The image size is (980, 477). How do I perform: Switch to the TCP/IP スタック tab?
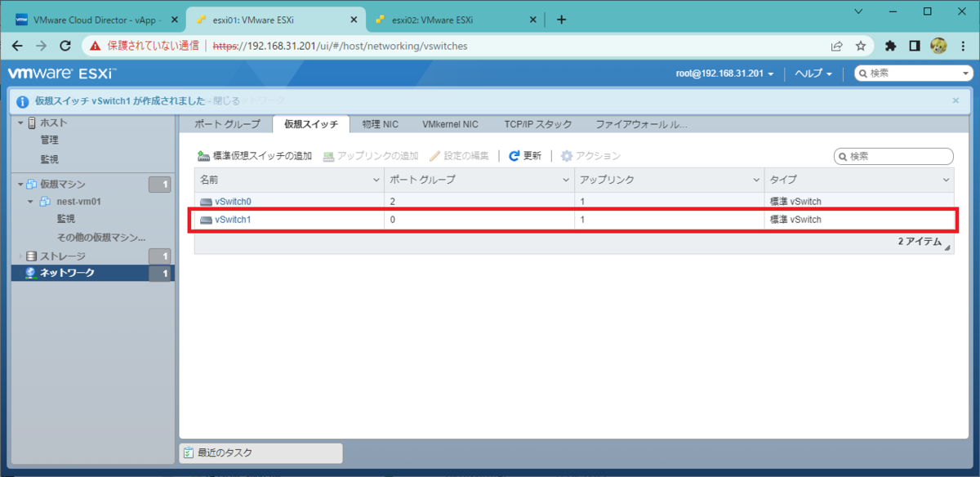(x=537, y=124)
